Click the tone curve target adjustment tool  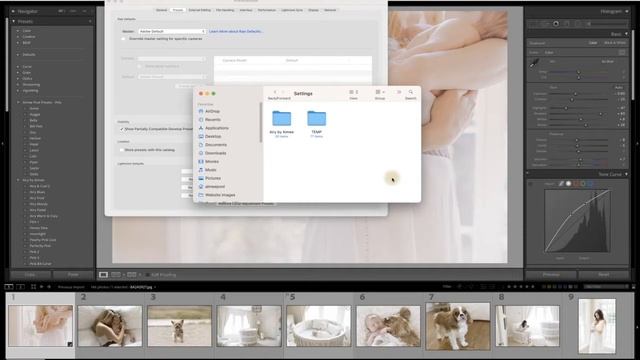pyautogui.click(x=531, y=184)
